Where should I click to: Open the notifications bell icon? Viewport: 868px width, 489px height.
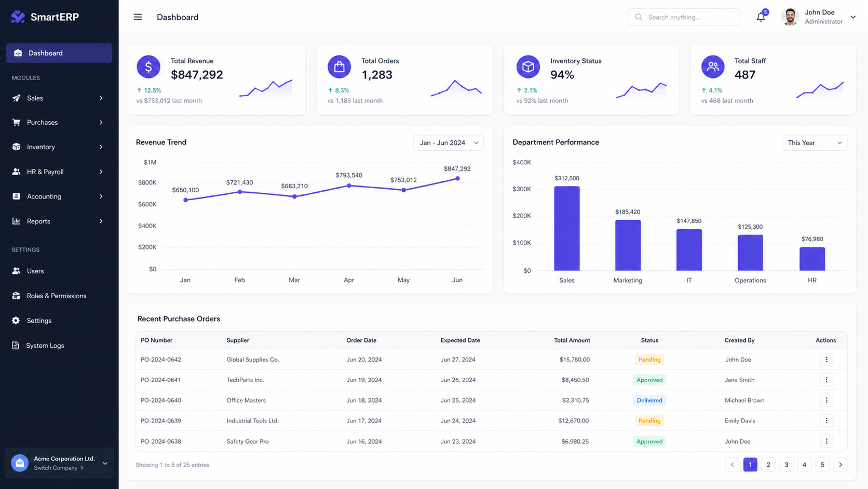tap(761, 17)
